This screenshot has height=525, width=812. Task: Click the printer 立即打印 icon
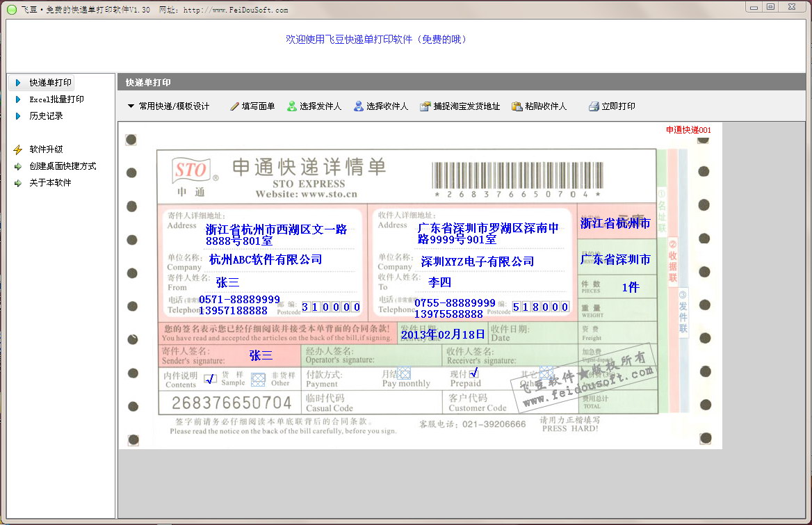tap(594, 106)
